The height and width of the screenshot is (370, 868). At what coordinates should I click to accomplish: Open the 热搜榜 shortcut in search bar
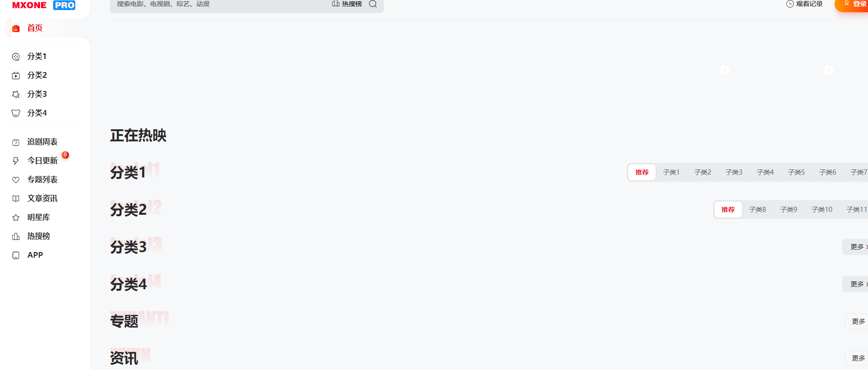pyautogui.click(x=347, y=4)
